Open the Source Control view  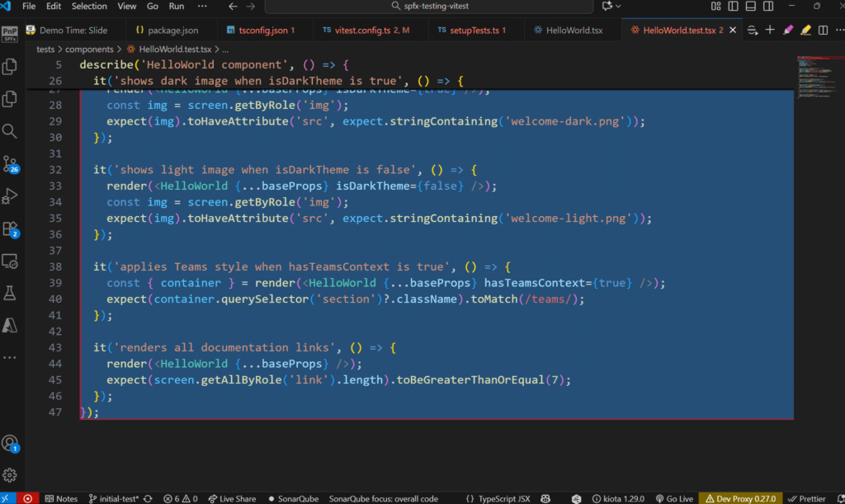click(x=10, y=163)
